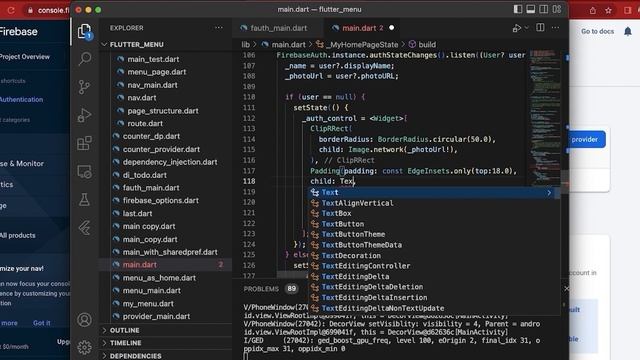Select the main.dart editor tab
Viewport: 640px width, 360px height.
[359, 28]
